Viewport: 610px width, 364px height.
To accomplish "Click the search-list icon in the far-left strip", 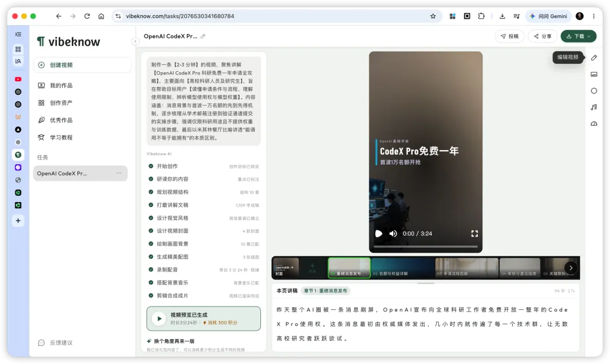I will click(x=18, y=61).
